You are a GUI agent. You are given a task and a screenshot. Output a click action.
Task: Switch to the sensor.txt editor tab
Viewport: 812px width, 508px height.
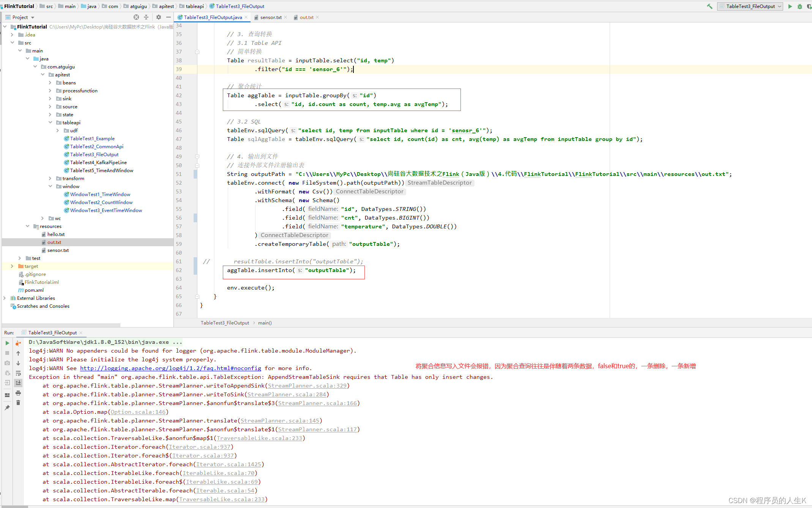click(271, 17)
